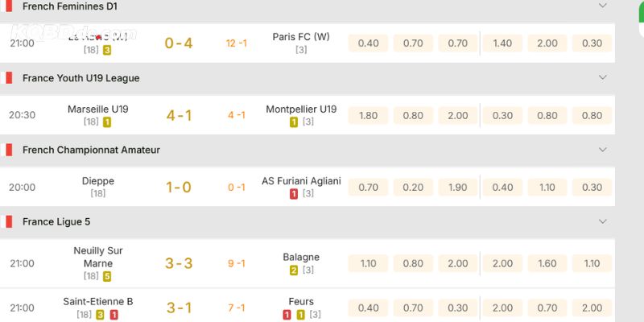Viewport: 644px width, 322px height.
Task: Select 1.90 odds in Dieppe match row
Action: 457,188
